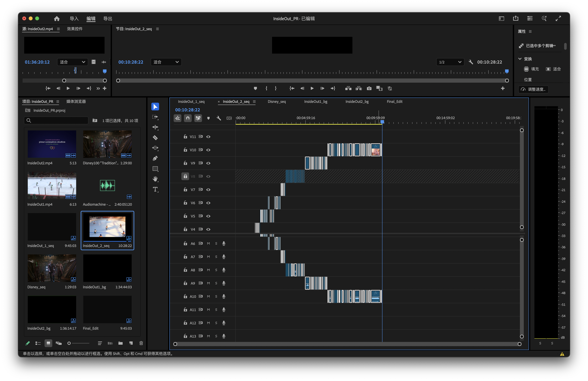Image resolution: width=588 pixels, height=381 pixels.
Task: Click the Extract button in program monitor
Action: pos(359,88)
